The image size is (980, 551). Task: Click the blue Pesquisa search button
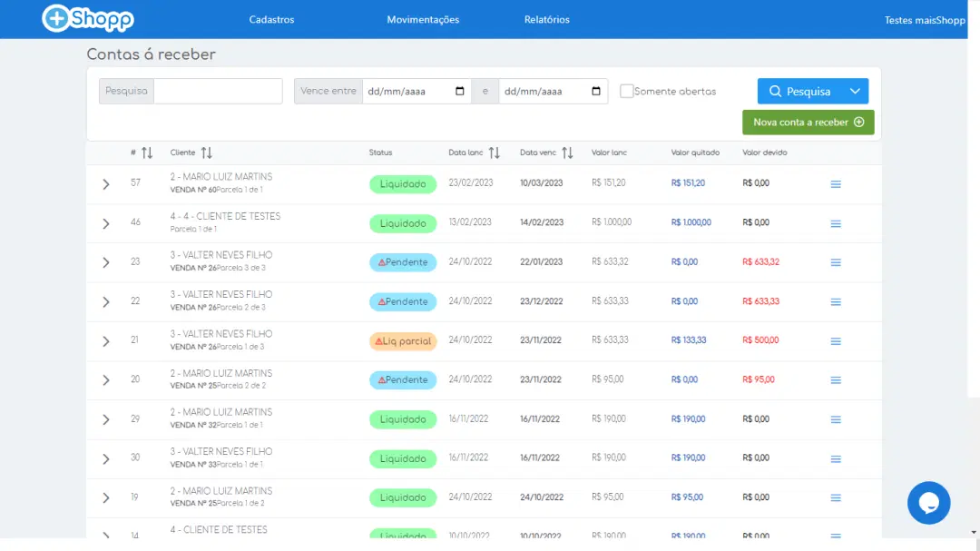click(799, 92)
